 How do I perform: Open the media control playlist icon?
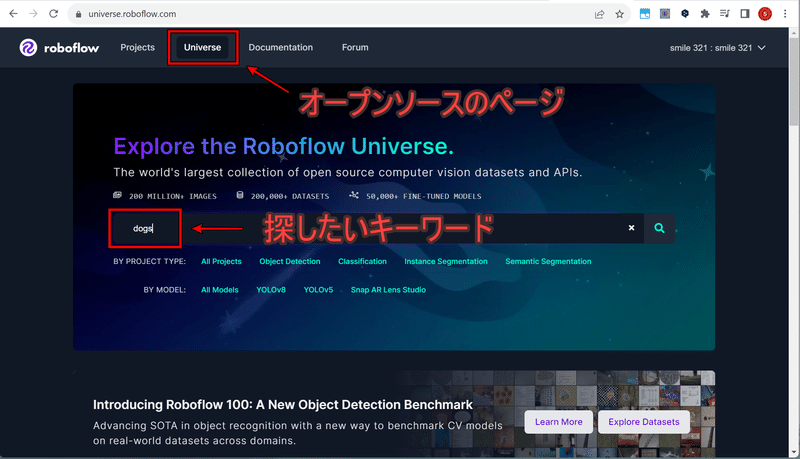pyautogui.click(x=724, y=14)
